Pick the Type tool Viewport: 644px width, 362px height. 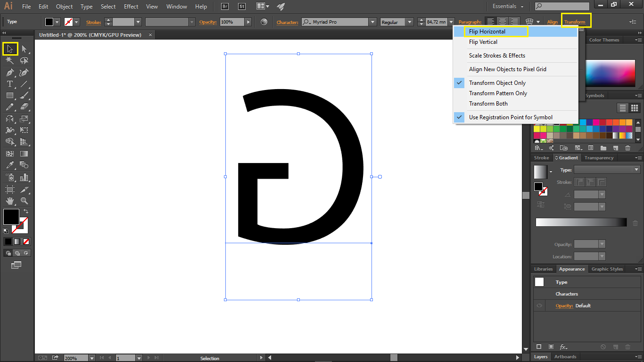point(10,84)
